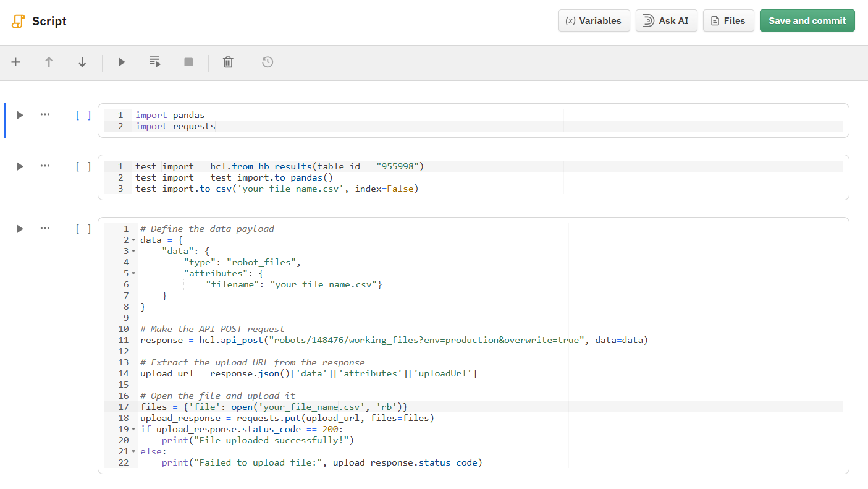Click the Script logo icon
The image size is (868, 489).
[x=17, y=20]
